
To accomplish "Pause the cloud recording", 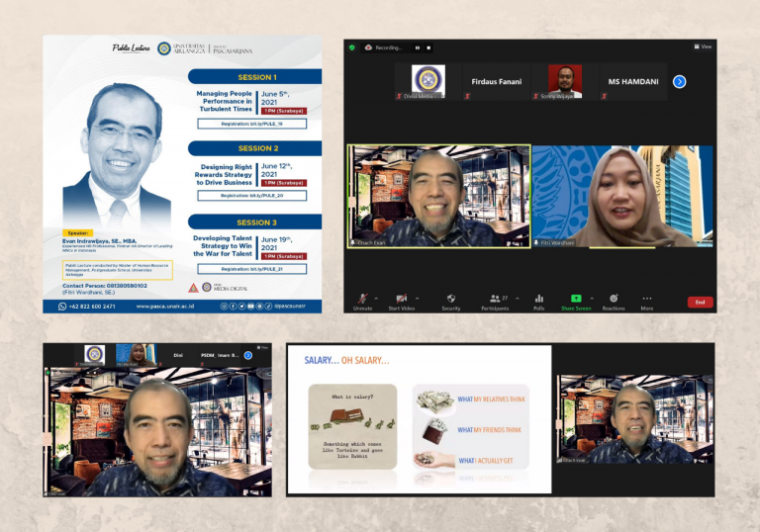I will [418, 47].
